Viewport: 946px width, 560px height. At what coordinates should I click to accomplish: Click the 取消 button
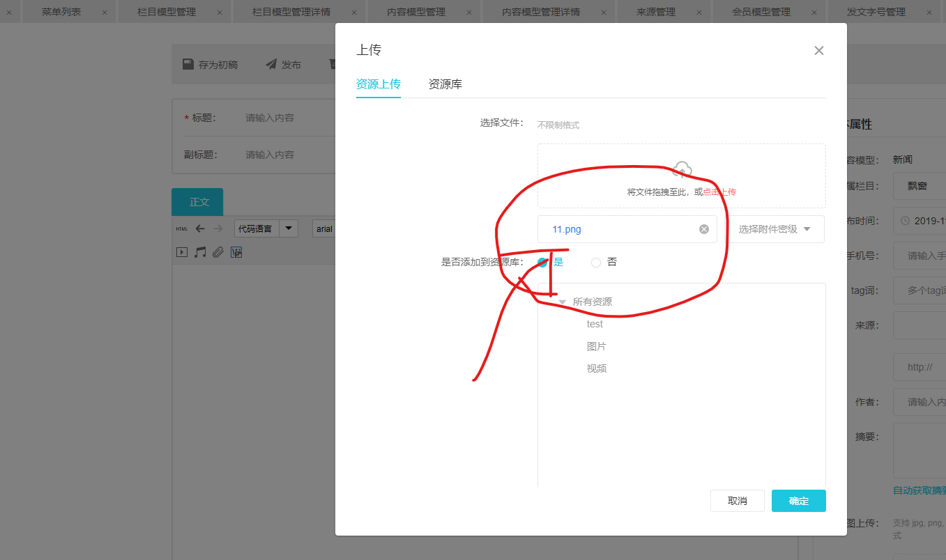737,501
